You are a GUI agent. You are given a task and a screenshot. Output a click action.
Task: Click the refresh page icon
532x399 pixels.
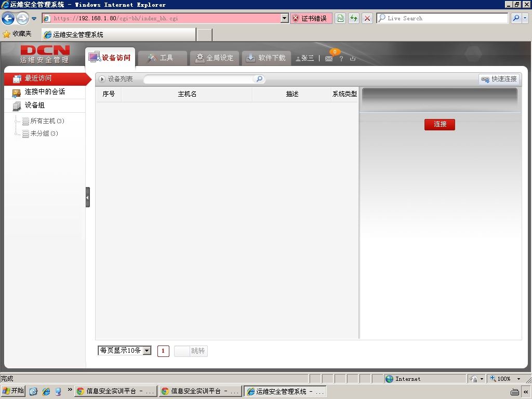click(354, 18)
